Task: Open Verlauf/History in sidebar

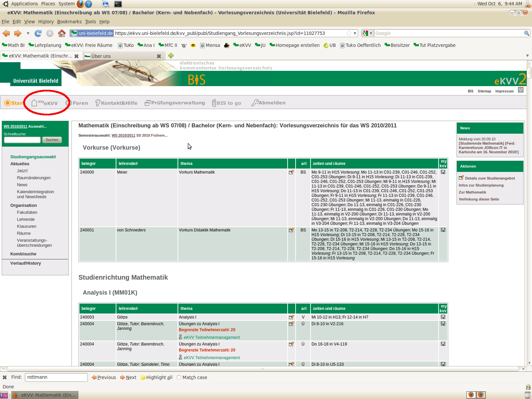Action: click(x=26, y=263)
